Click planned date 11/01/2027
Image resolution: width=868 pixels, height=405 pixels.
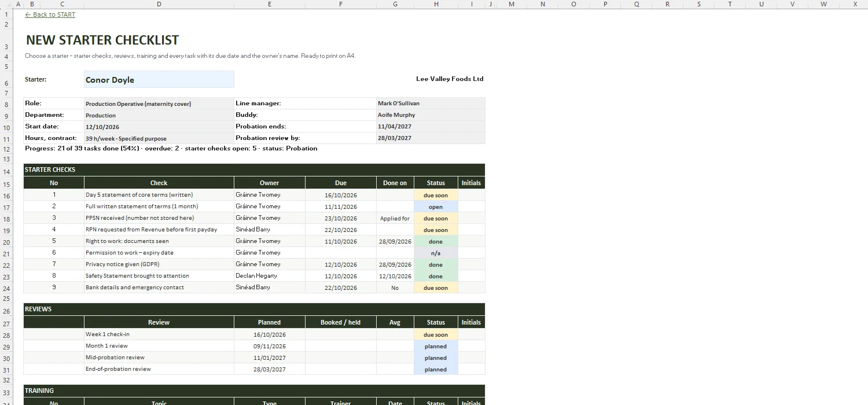click(x=270, y=358)
